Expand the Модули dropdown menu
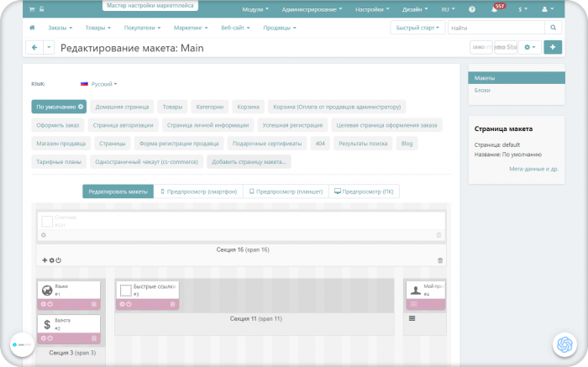 (x=255, y=9)
